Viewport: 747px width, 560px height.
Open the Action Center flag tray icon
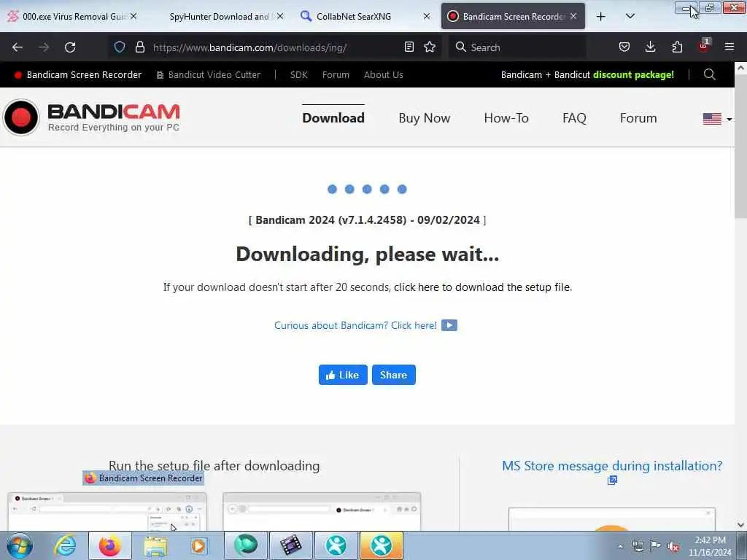[656, 545]
